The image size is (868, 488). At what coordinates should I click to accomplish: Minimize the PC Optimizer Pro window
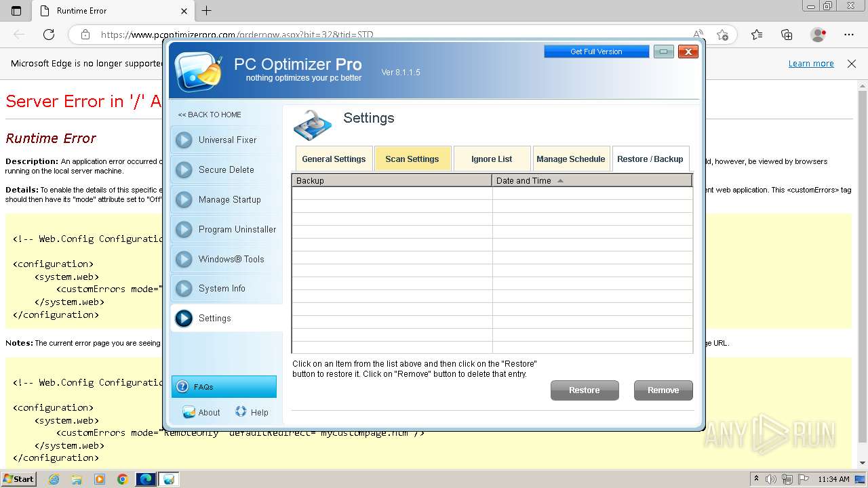[x=664, y=52]
